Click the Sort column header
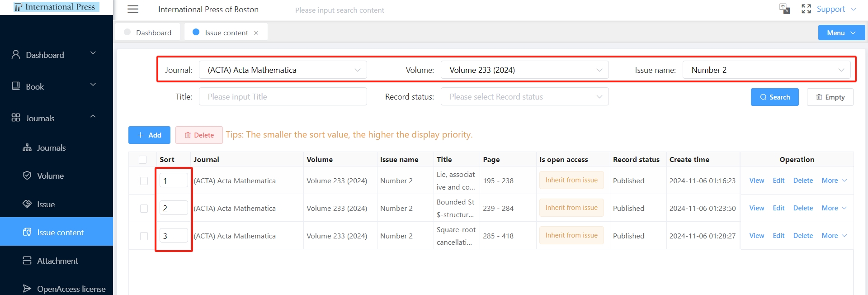 pyautogui.click(x=167, y=160)
